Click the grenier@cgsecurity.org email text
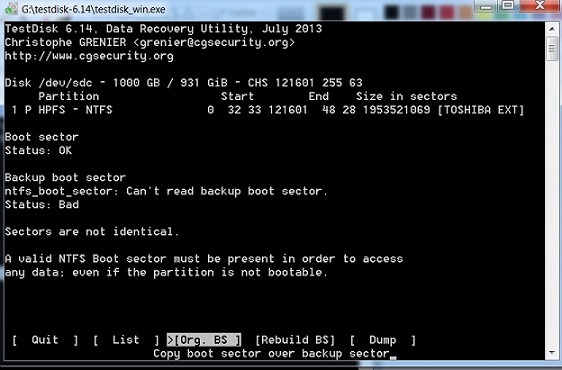Screen dimensions: 562x370 tap(214, 42)
